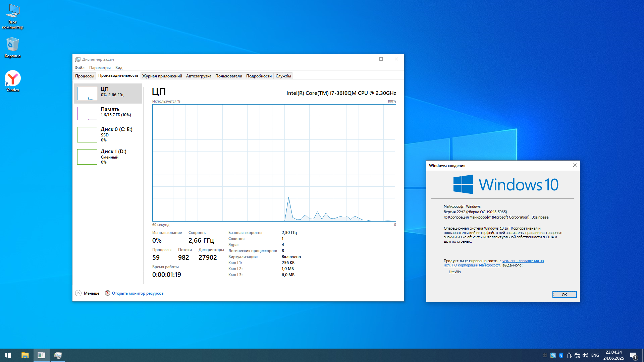
Task: Click the Windows Start button
Action: pyautogui.click(x=8, y=355)
